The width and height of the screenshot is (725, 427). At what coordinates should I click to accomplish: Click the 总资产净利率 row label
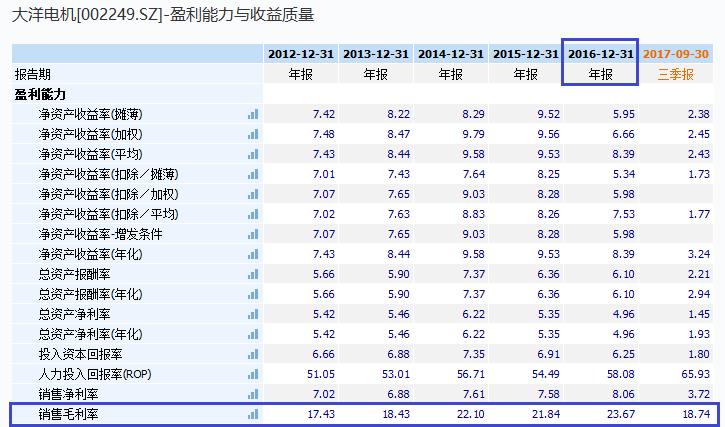[x=74, y=314]
